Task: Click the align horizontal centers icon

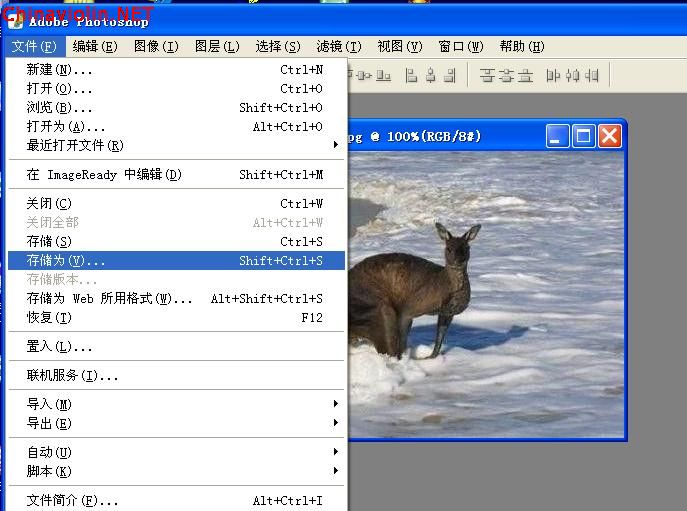Action: 431,76
